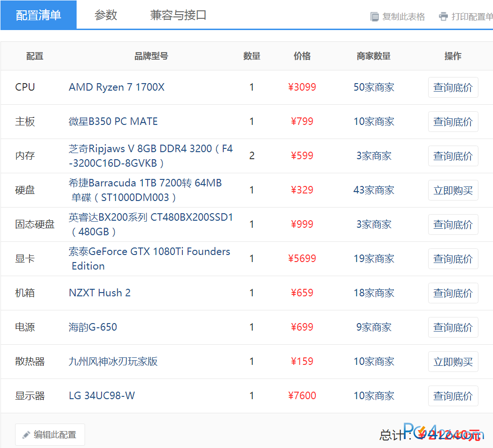Click the printer icon
The width and height of the screenshot is (493, 448).
(x=443, y=16)
